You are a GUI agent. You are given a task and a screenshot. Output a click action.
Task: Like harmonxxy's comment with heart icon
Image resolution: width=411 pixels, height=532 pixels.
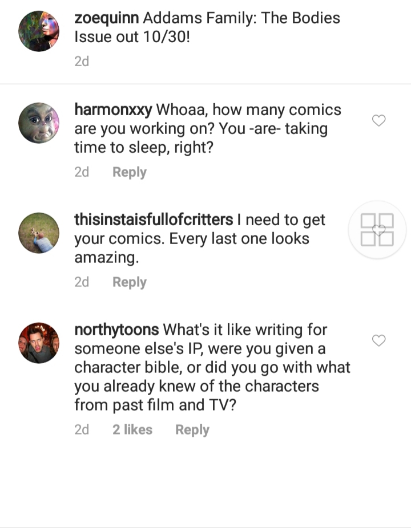(378, 120)
